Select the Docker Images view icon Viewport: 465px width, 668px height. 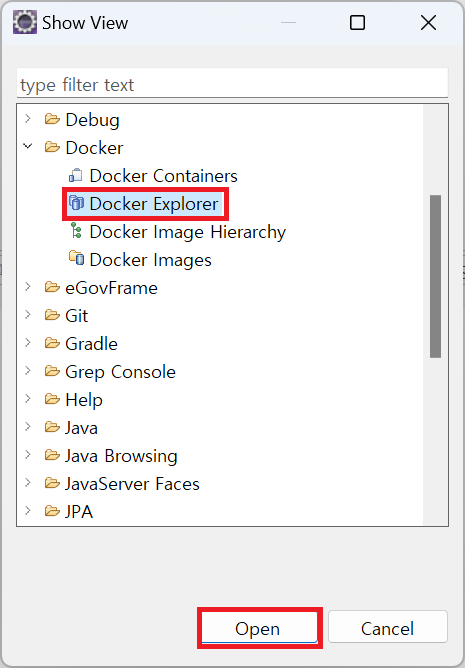tap(76, 259)
